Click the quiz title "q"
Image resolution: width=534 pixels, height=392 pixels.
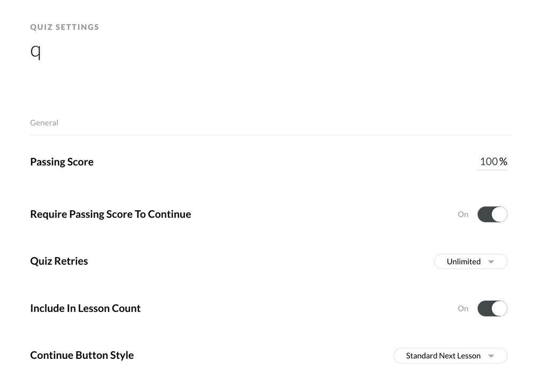[x=35, y=52]
